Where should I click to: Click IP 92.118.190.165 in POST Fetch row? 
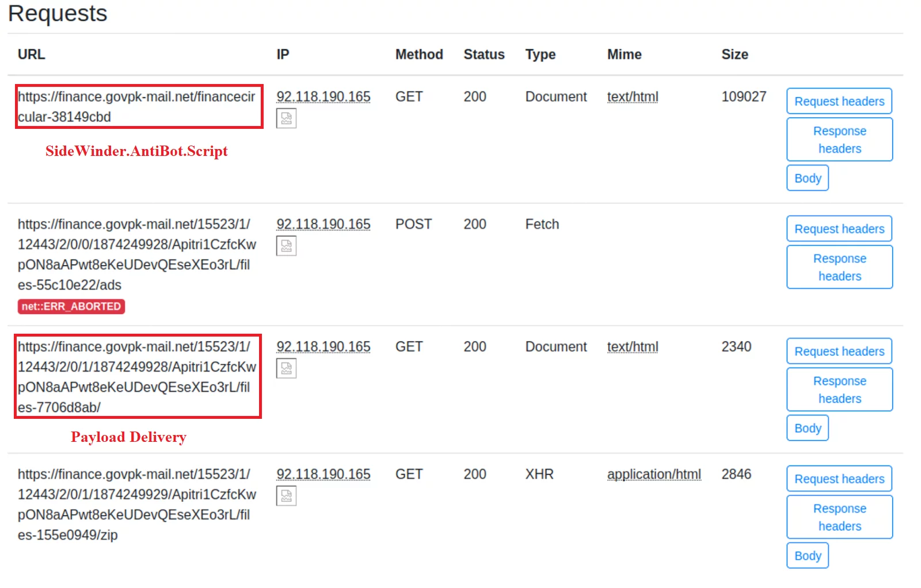[x=324, y=224]
